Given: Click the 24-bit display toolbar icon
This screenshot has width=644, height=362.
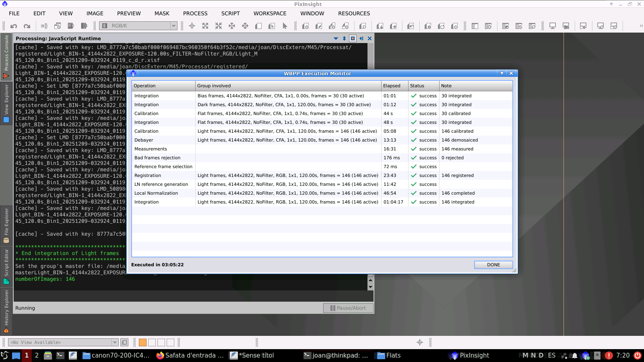Looking at the screenshot, I should [566, 26].
